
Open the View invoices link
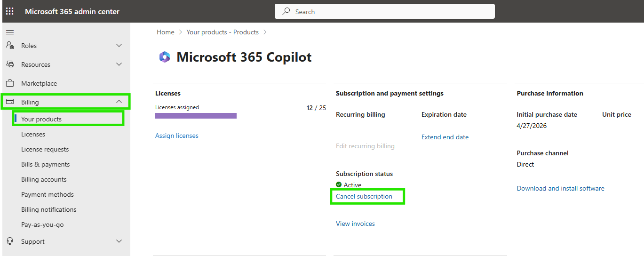coord(355,224)
